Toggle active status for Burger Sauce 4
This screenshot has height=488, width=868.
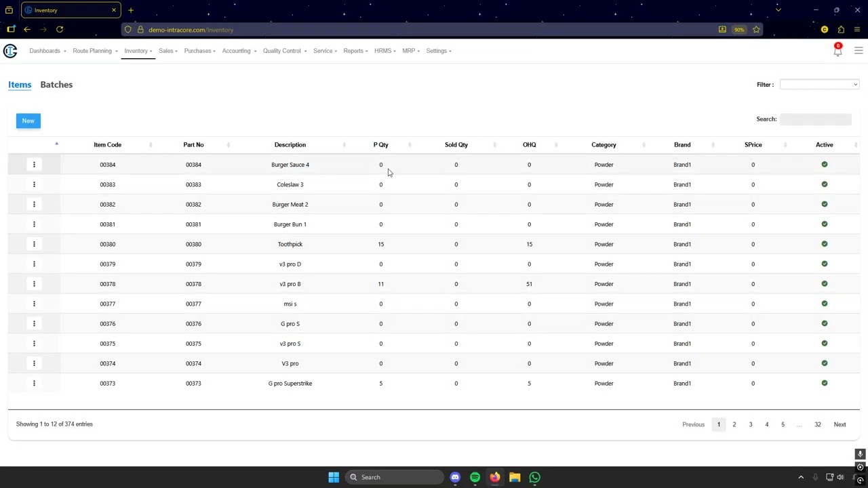825,165
